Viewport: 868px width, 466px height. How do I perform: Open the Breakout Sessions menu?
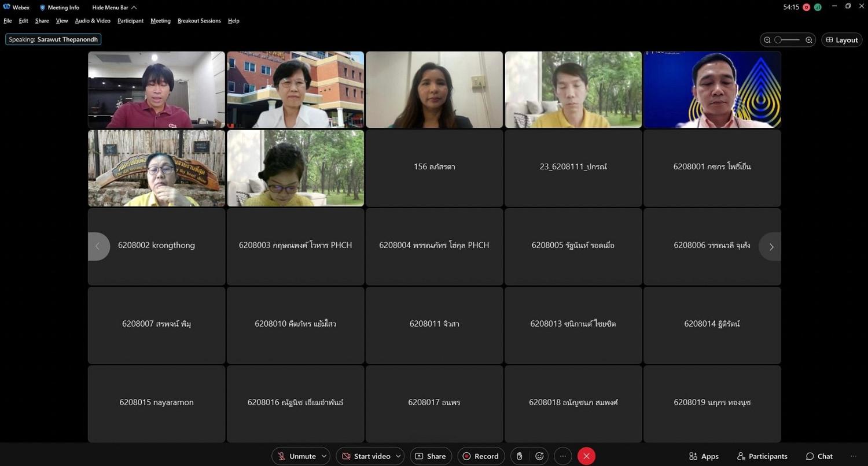point(199,21)
